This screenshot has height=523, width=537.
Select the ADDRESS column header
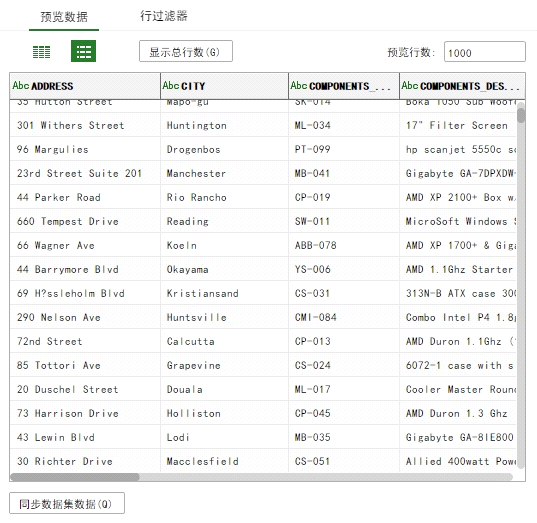pyautogui.click(x=85, y=86)
